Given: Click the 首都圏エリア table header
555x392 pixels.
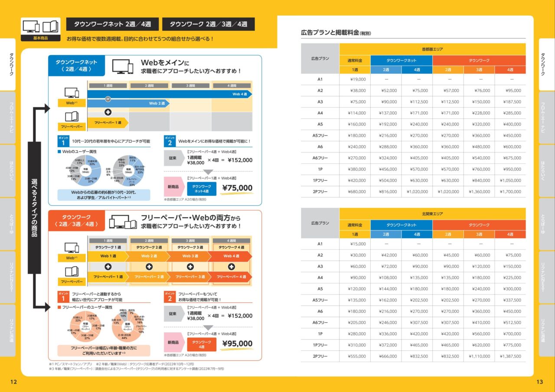Looking at the screenshot, I should pos(432,49).
